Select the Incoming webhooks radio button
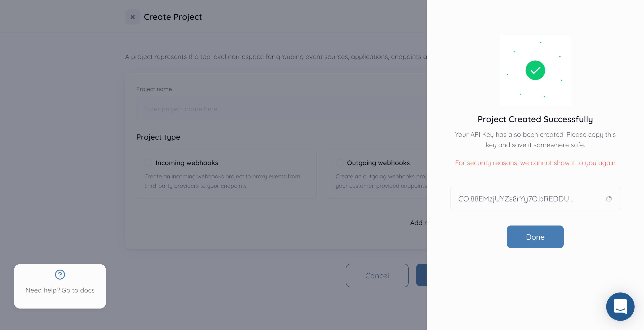This screenshot has height=330, width=644. 148,163
